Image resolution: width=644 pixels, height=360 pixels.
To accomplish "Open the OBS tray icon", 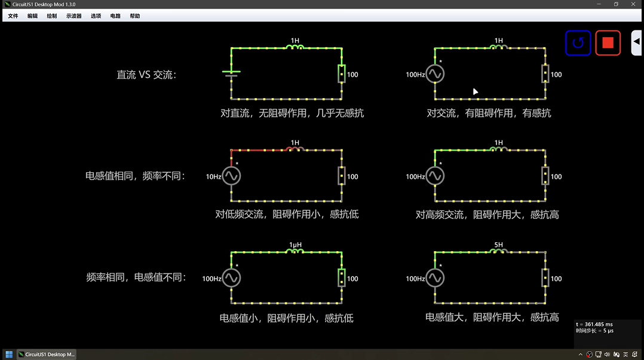I will (590, 355).
